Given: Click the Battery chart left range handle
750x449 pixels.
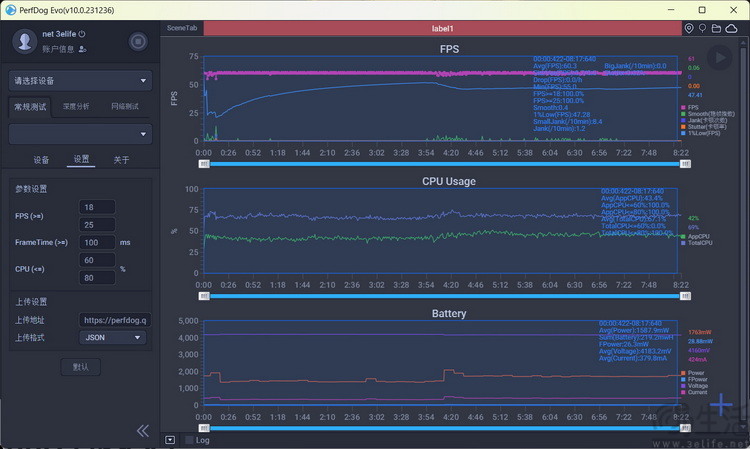Looking at the screenshot, I should [204, 428].
